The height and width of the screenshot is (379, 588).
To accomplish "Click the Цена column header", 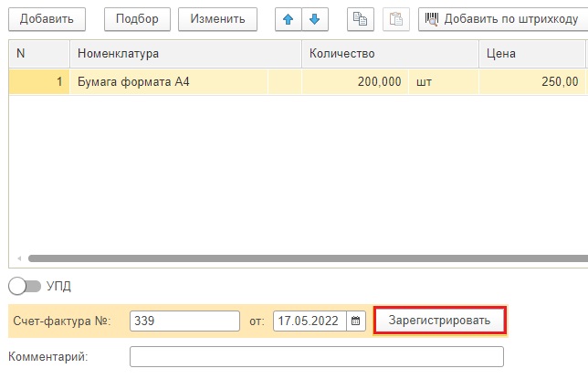I will [x=531, y=54].
